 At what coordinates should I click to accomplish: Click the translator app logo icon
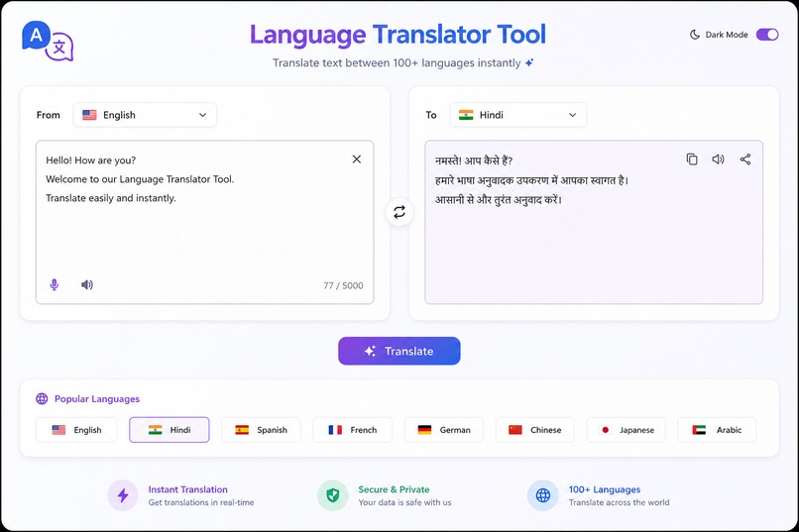pos(48,42)
